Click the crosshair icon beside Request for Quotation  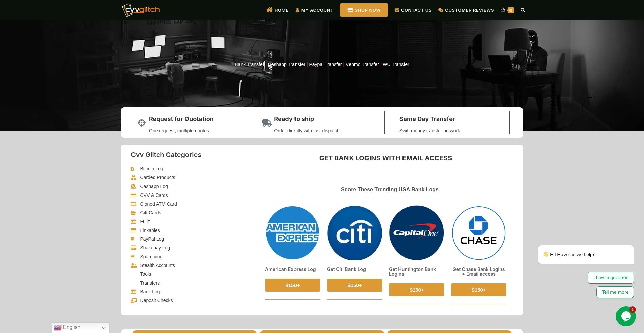pyautogui.click(x=142, y=123)
